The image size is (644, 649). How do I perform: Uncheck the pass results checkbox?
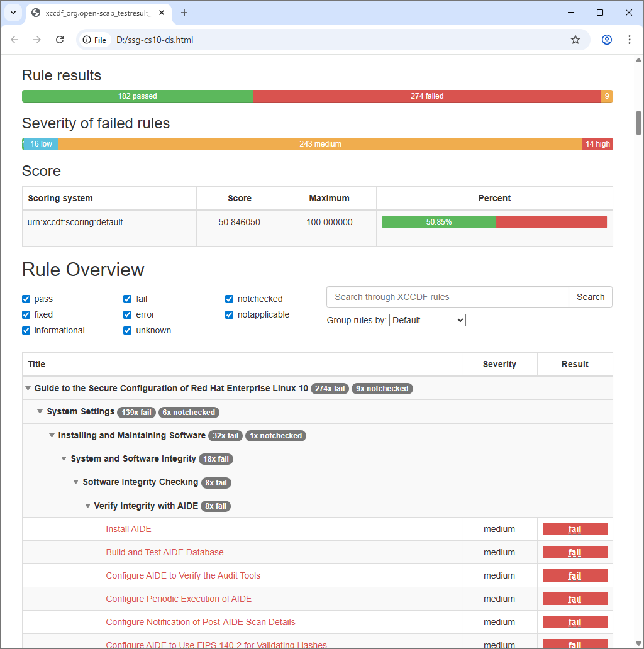pos(26,299)
